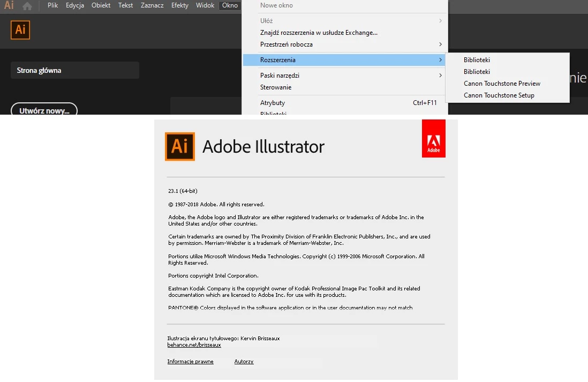
Task: Select Canon Touchstone Setup extension
Action: click(x=507, y=95)
